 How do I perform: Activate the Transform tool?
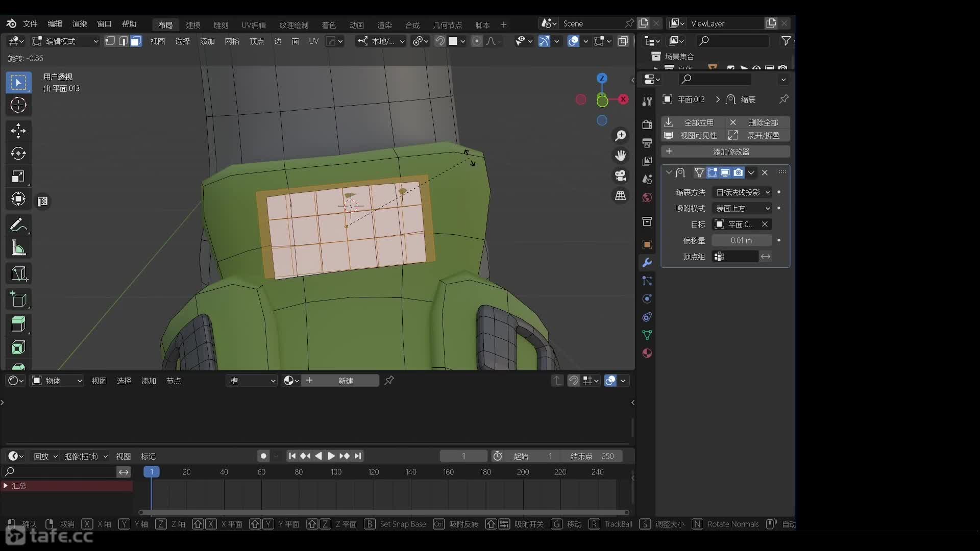tap(18, 199)
